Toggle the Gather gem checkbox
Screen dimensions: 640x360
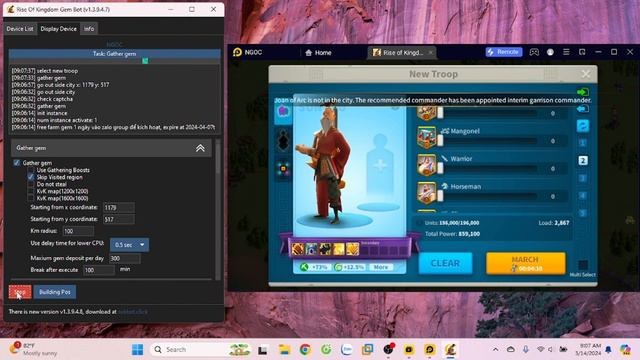[x=17, y=163]
